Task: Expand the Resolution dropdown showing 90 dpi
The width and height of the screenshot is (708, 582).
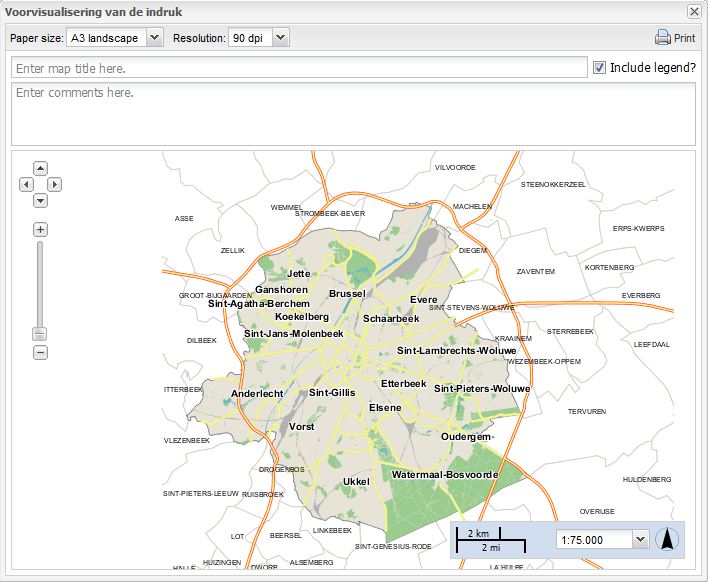Action: coord(280,38)
